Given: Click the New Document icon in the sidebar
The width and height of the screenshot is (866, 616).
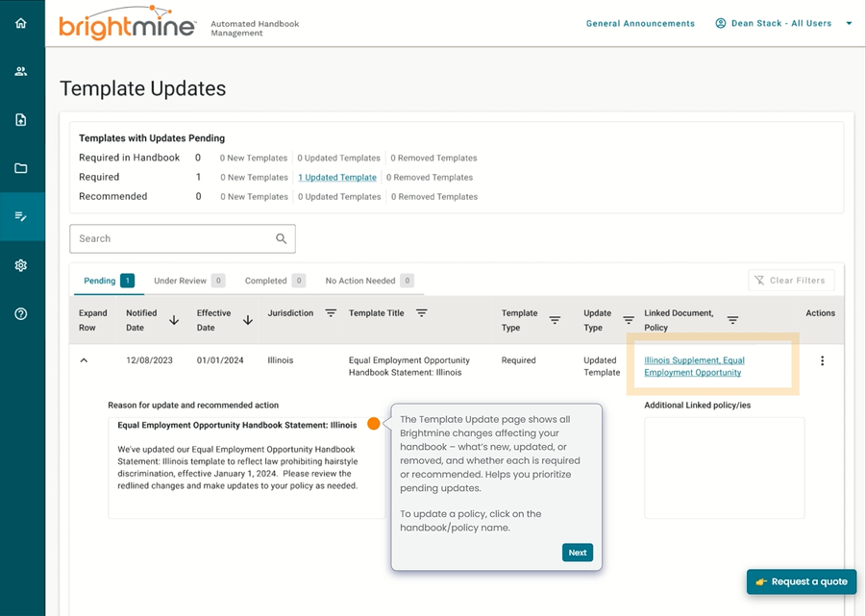Looking at the screenshot, I should 21,118.
